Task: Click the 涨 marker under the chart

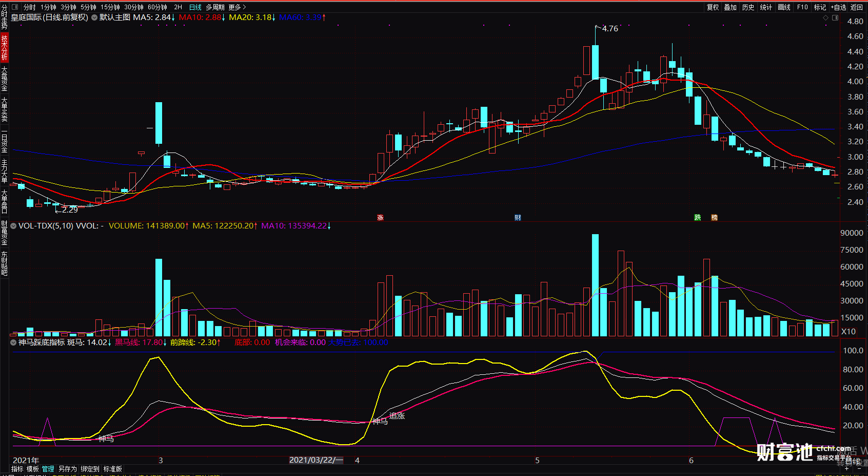Action: click(380, 218)
